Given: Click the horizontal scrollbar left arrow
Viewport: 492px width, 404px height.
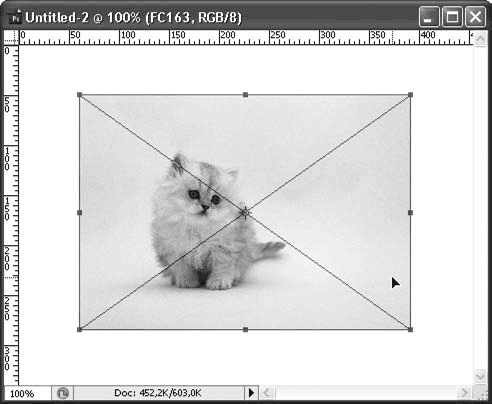Looking at the screenshot, I should click(267, 393).
